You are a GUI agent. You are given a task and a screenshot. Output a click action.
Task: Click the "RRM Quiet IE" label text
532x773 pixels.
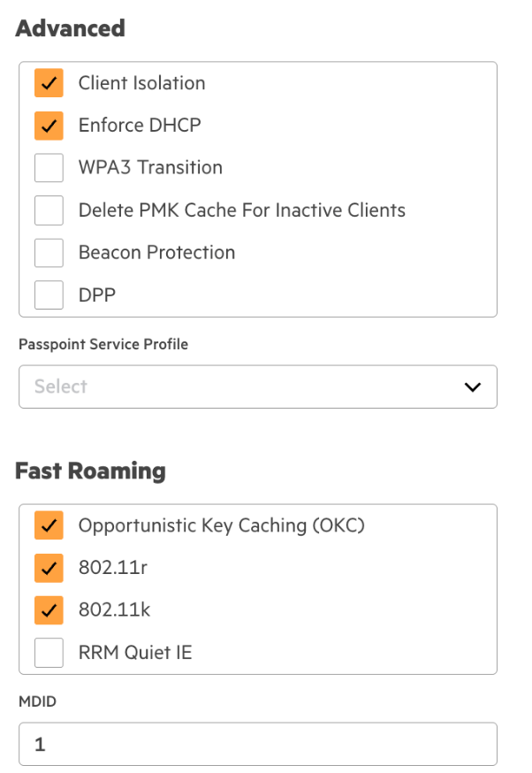coord(135,653)
